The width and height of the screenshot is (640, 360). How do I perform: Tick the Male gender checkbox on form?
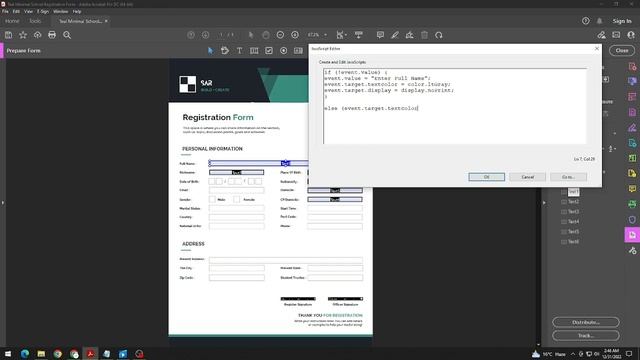pyautogui.click(x=212, y=199)
